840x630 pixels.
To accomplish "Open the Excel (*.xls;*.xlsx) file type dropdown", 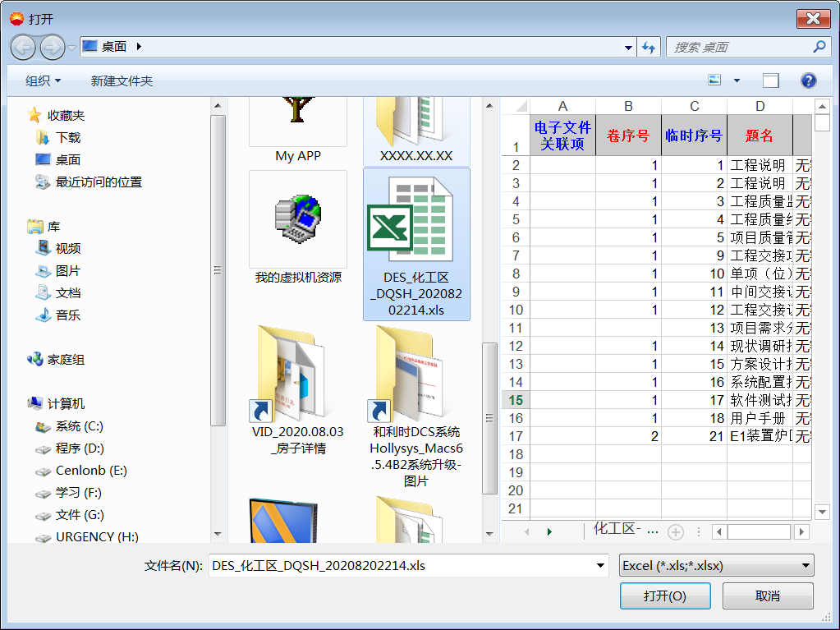I will 806,565.
